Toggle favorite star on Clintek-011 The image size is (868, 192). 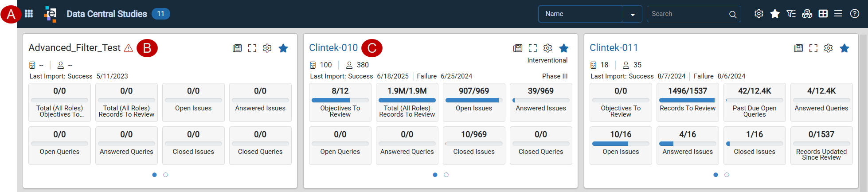point(845,48)
